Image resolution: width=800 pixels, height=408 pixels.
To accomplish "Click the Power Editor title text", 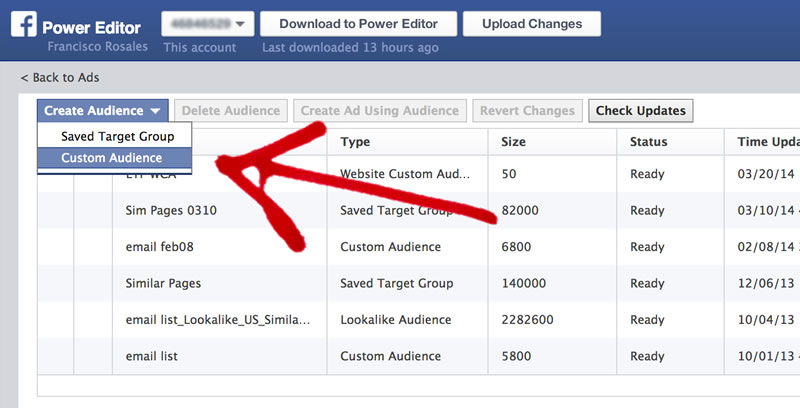I will click(x=92, y=28).
